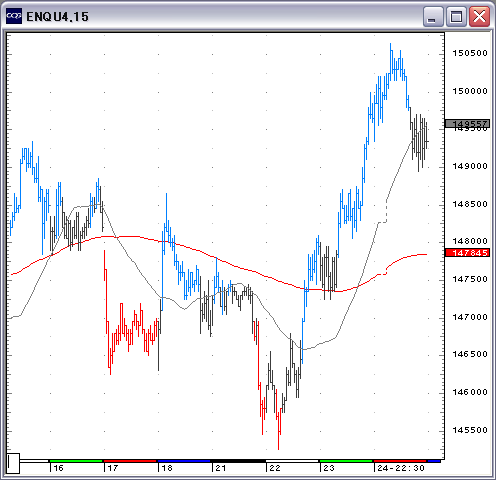Click the 150500 price level on scale
Image resolution: width=496 pixels, height=480 pixels.
coord(470,53)
